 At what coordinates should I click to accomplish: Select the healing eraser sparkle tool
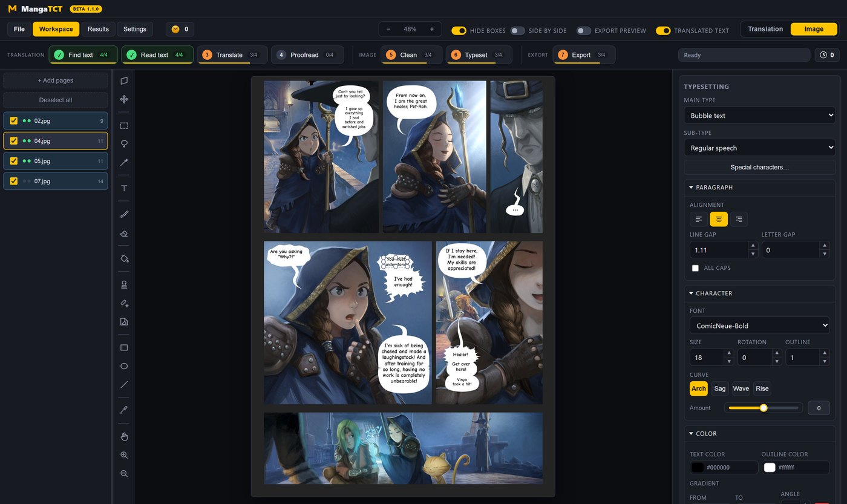coord(124,303)
